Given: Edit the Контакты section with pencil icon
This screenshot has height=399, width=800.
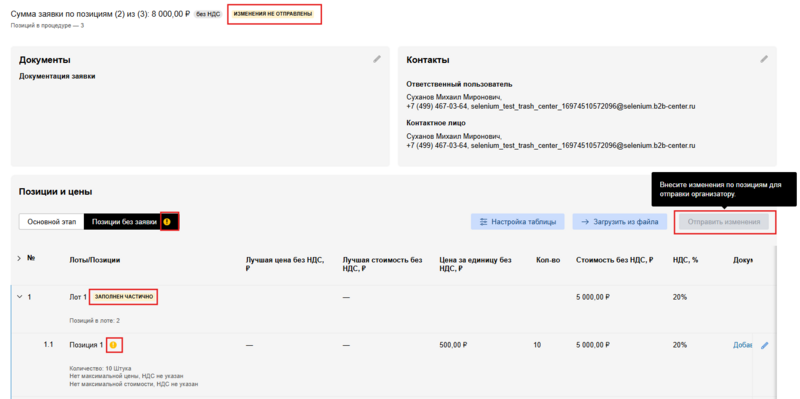Looking at the screenshot, I should (x=764, y=59).
